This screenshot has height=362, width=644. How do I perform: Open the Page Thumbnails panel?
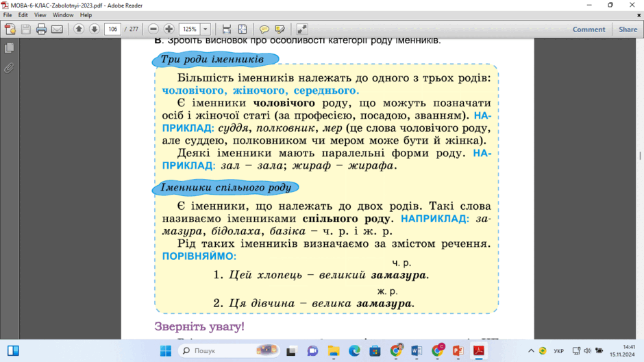point(9,48)
